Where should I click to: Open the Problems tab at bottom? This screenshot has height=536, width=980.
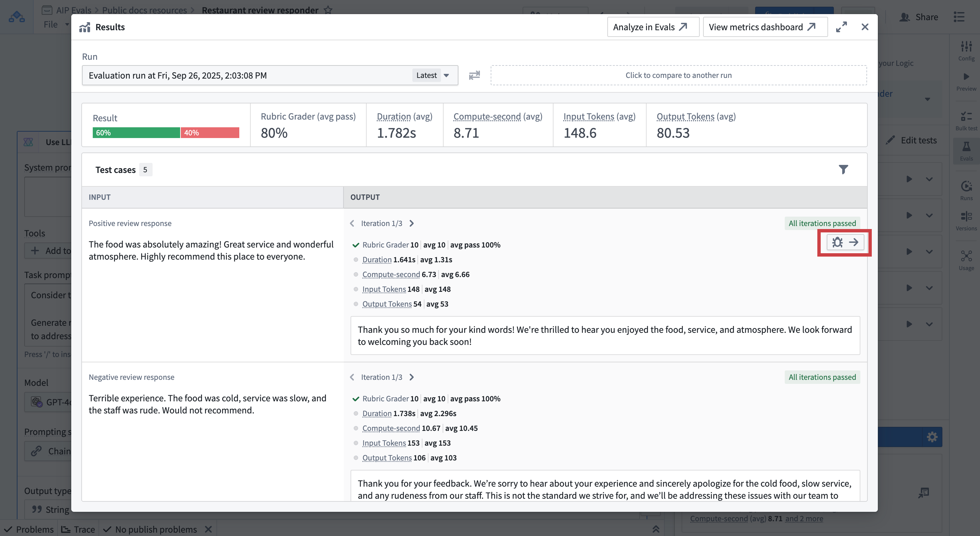[x=29, y=529]
